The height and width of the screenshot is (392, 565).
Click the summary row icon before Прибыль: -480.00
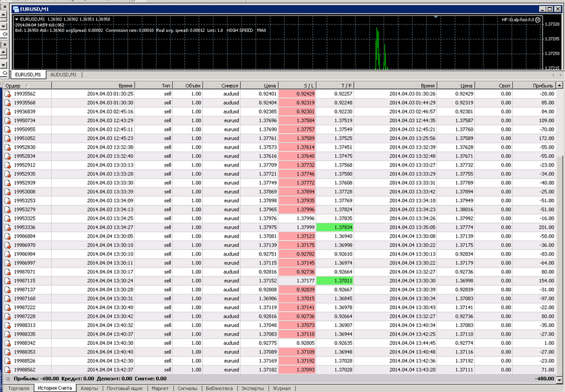(8, 379)
